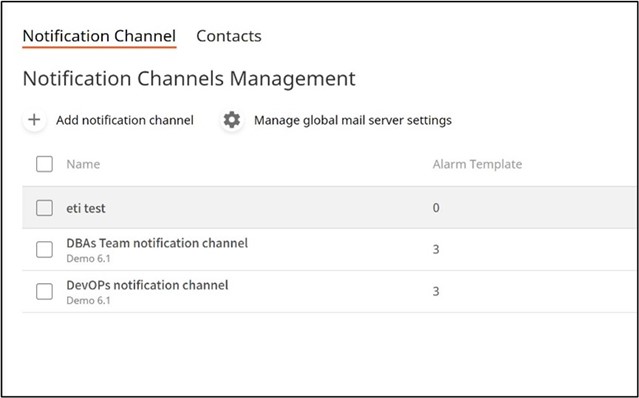Tick the DBAs Team notification channel checkbox
The image size is (639, 398).
click(x=44, y=250)
